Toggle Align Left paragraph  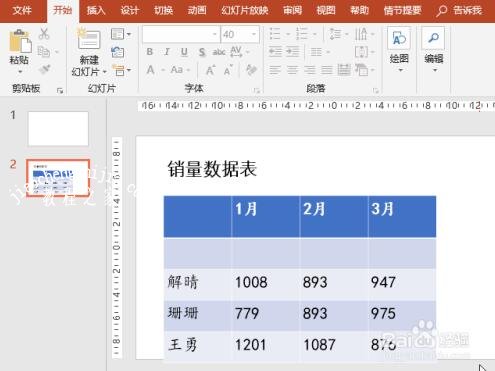tap(275, 70)
